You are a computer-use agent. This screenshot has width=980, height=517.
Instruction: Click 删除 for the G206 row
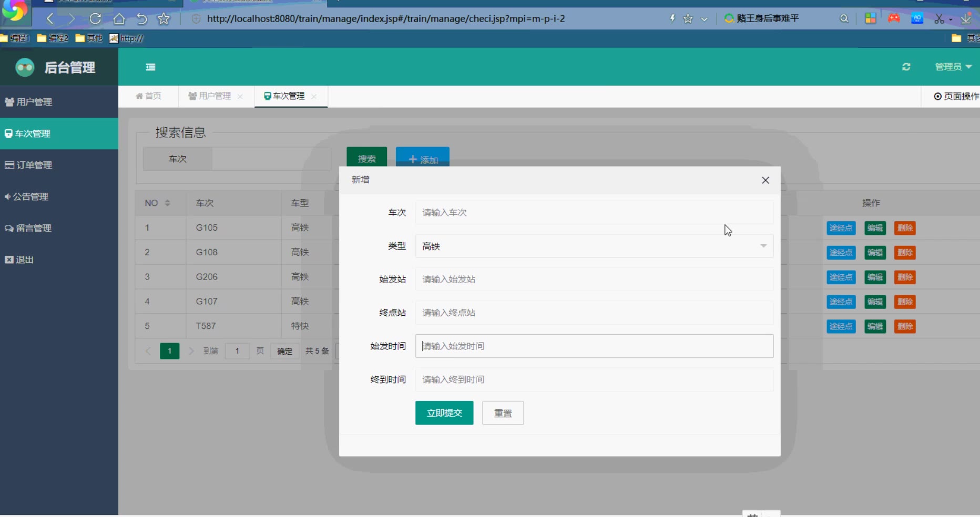[x=905, y=277]
